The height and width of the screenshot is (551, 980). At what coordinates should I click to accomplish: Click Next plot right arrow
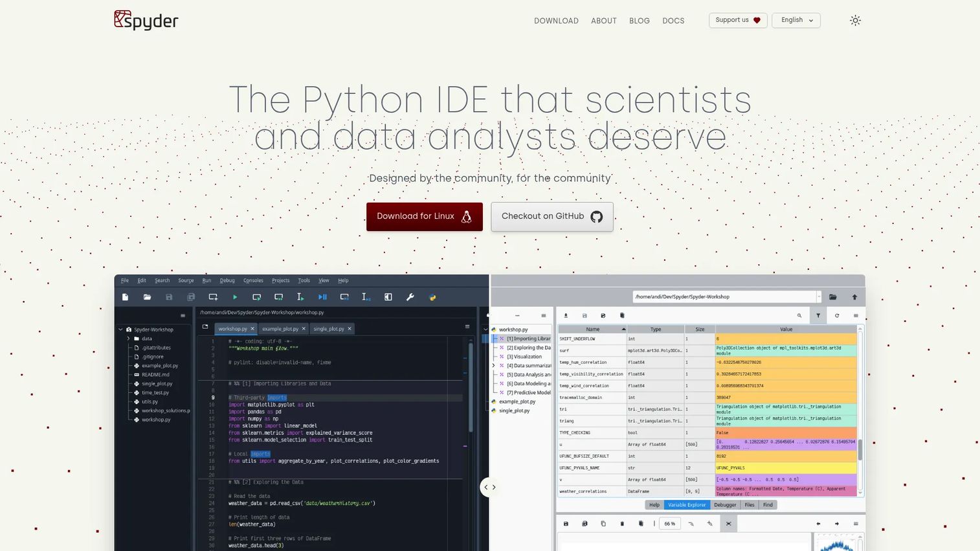pyautogui.click(x=837, y=524)
